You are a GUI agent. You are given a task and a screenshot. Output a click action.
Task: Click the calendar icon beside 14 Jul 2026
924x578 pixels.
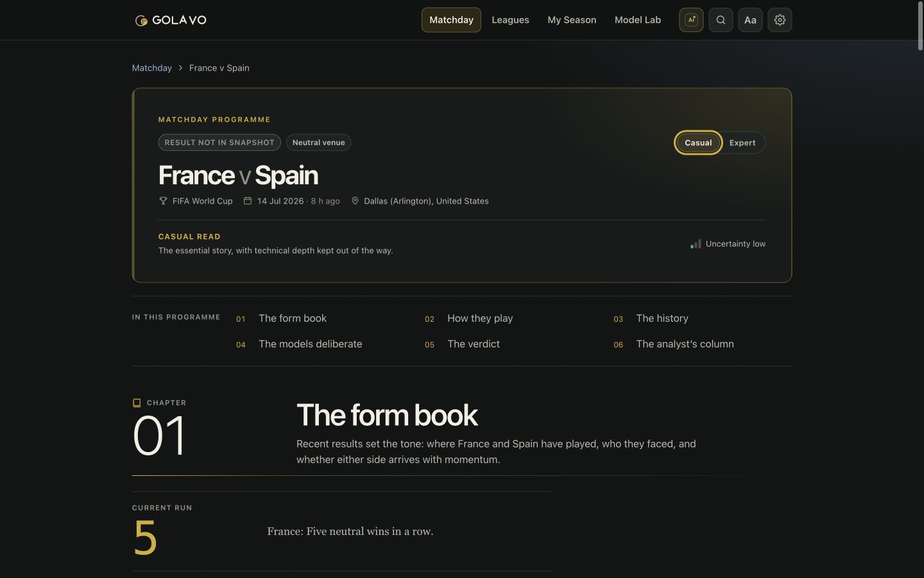click(248, 201)
